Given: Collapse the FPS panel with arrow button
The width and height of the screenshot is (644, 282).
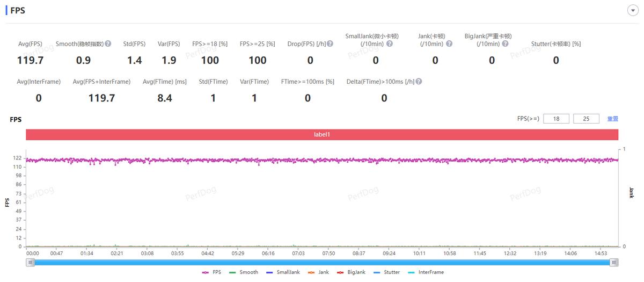Looking at the screenshot, I should [x=632, y=11].
